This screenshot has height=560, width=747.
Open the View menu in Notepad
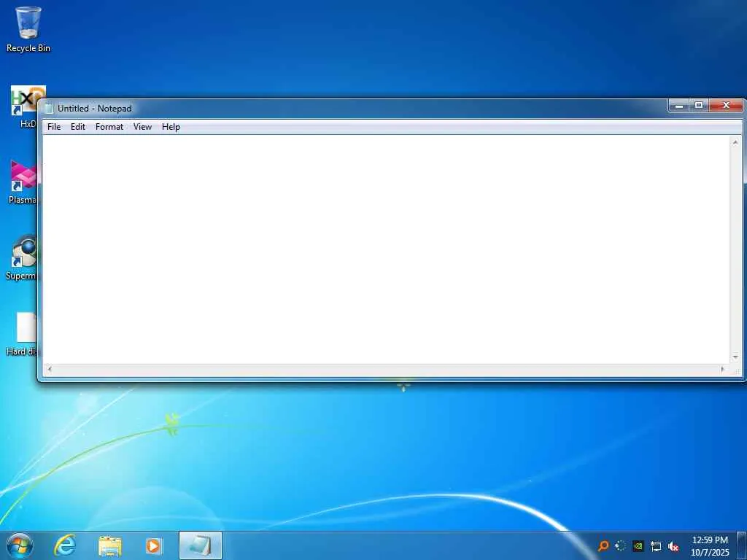click(142, 127)
